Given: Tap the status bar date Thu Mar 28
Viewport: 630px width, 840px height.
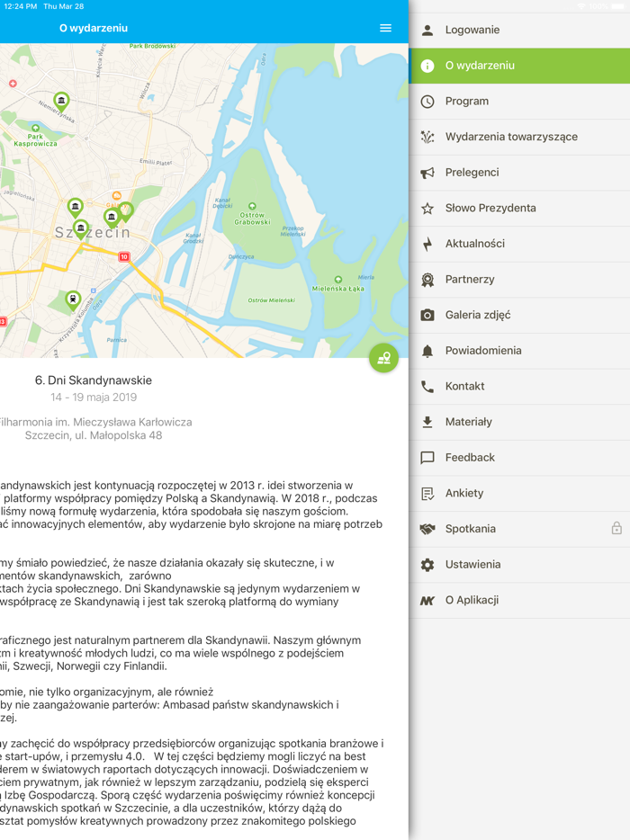Looking at the screenshot, I should [x=64, y=6].
